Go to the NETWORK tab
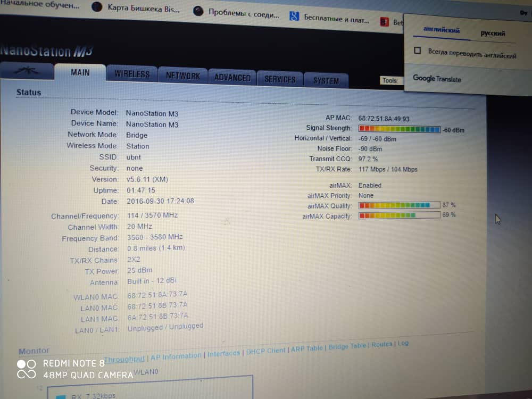This screenshot has height=399, width=532. 183,76
